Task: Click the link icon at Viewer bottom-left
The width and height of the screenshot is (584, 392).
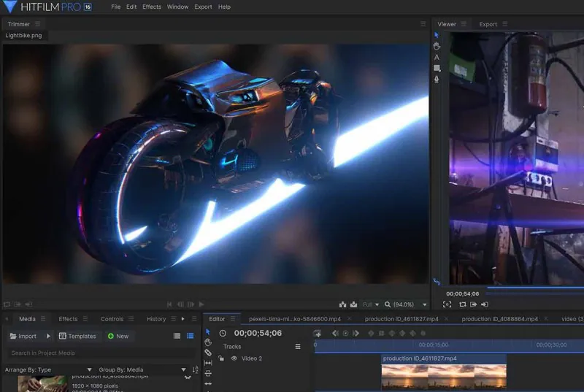Action: (x=437, y=282)
